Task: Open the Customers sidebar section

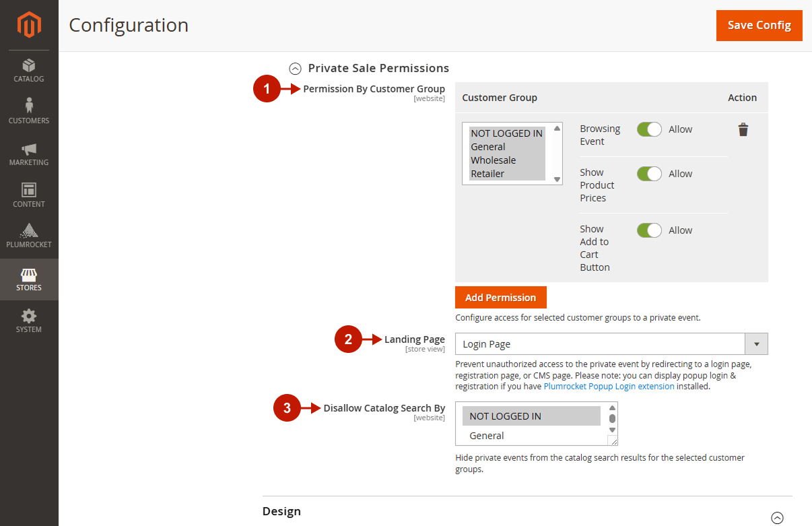Action: point(29,112)
